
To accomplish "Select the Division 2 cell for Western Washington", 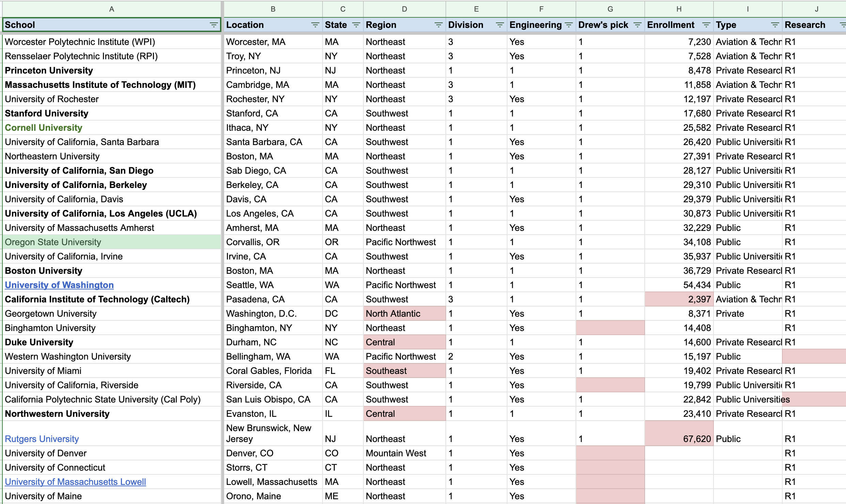I will tap(476, 357).
